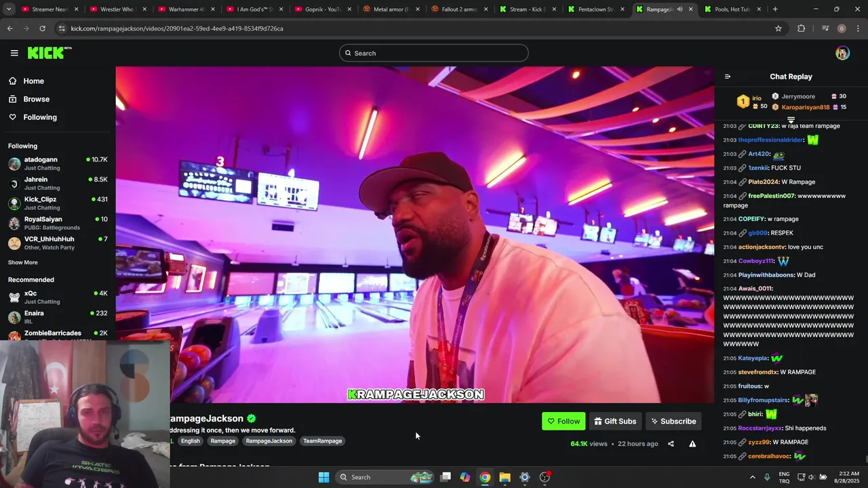
Task: Click the Subscribe button
Action: tap(673, 421)
